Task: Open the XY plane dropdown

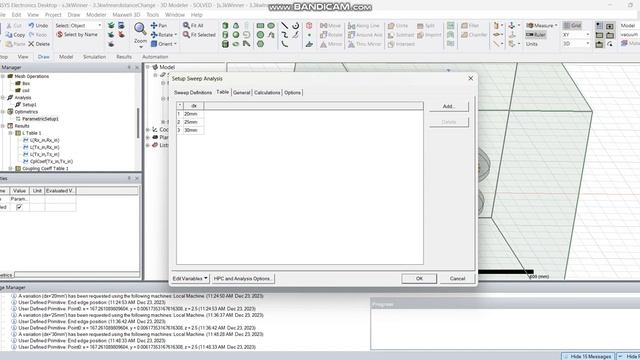Action: tap(588, 35)
